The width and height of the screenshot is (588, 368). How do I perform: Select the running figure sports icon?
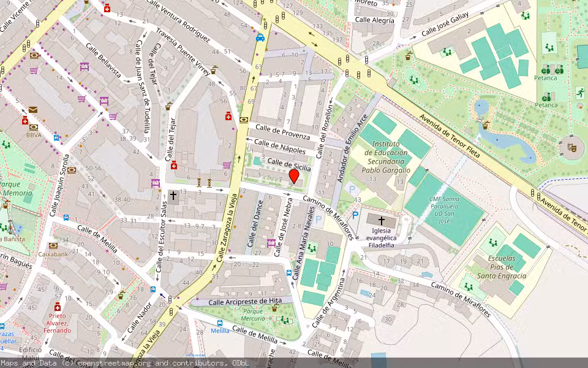[x=579, y=93]
